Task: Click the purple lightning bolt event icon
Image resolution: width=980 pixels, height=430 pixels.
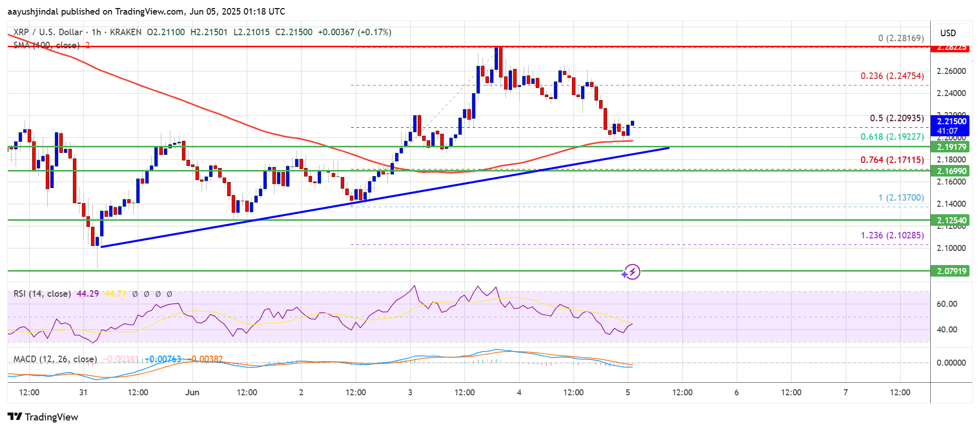Action: pos(631,272)
